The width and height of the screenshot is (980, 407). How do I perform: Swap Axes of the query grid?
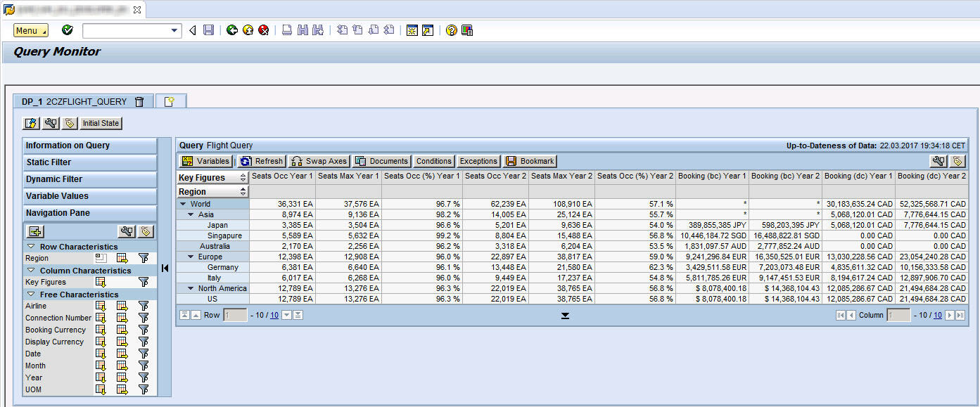(x=318, y=161)
